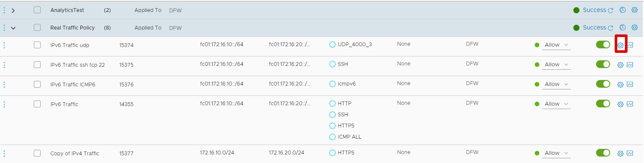
Task: Expand the AnalyticsTest policy section
Action: 13,10
